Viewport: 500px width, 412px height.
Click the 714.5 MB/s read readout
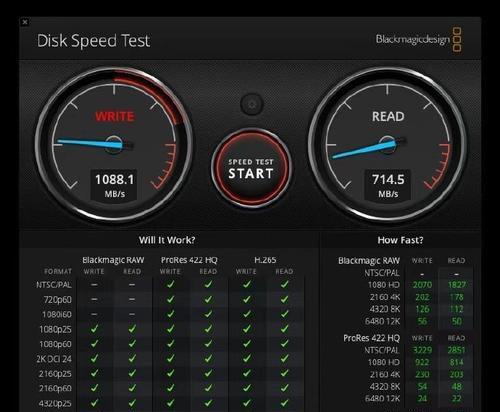(x=388, y=185)
